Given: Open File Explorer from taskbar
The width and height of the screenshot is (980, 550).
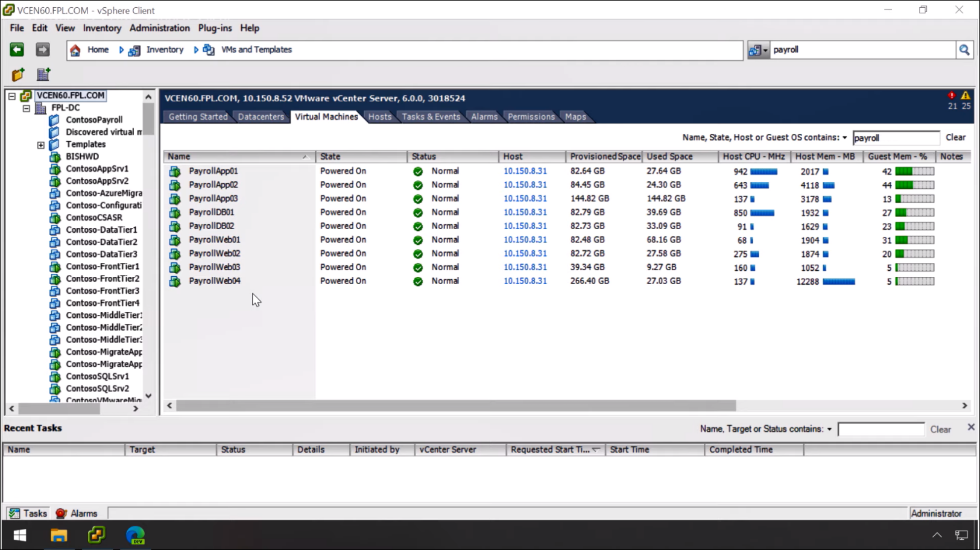Looking at the screenshot, I should coord(58,535).
